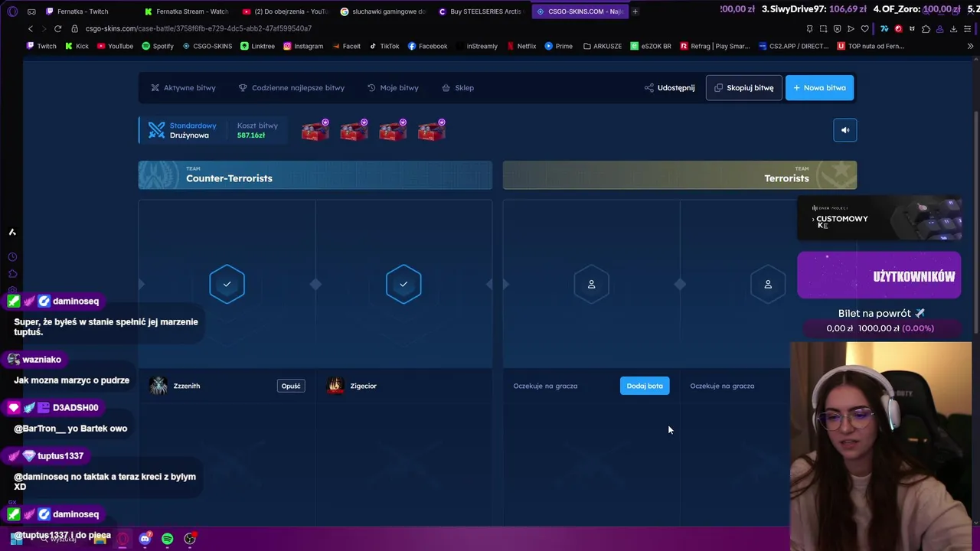Switch to Do obejrzenia YouTube tab
The image size is (980, 551).
[286, 11]
